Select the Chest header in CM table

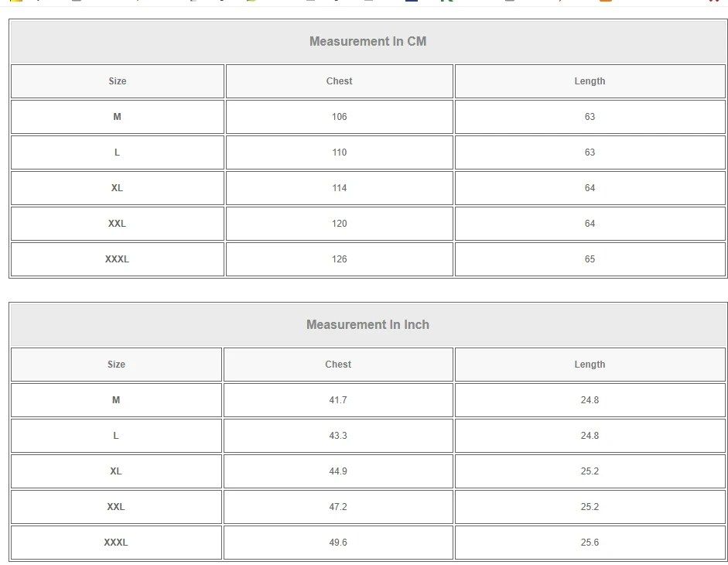[339, 81]
